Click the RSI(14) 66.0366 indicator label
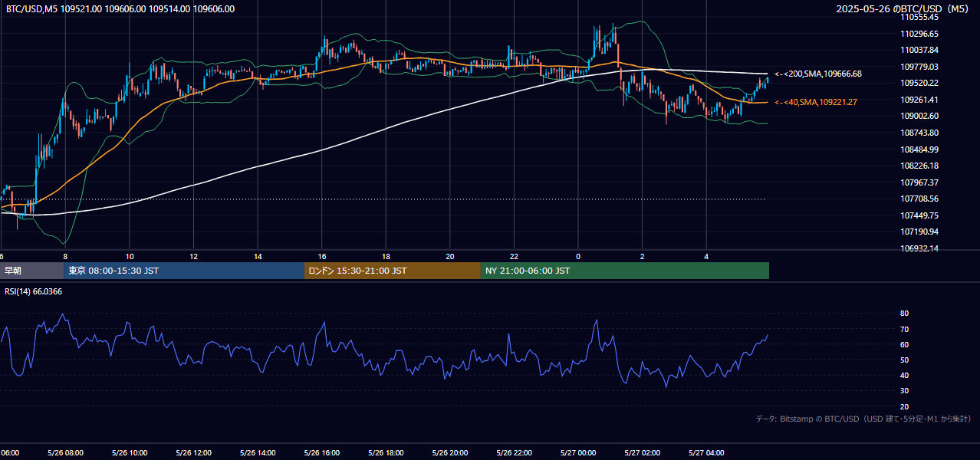 (x=34, y=291)
